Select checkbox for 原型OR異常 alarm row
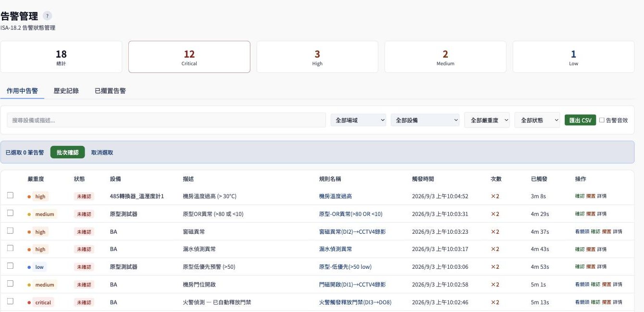This screenshot has width=644, height=312. [10, 213]
